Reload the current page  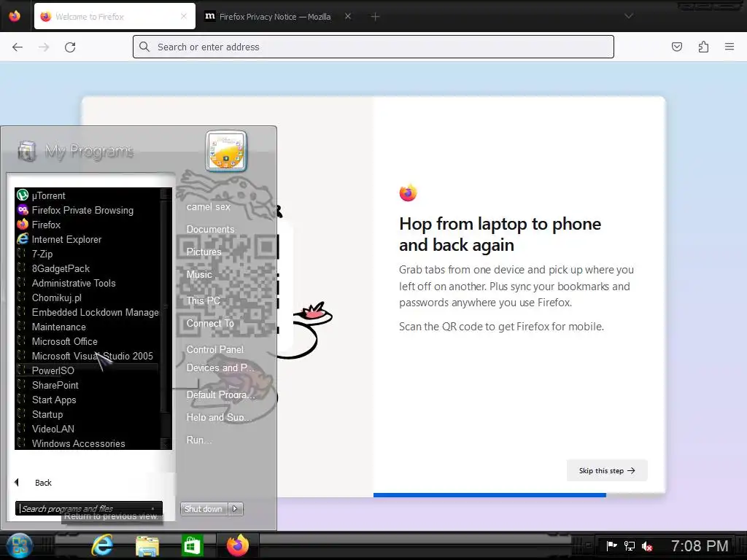(x=70, y=47)
